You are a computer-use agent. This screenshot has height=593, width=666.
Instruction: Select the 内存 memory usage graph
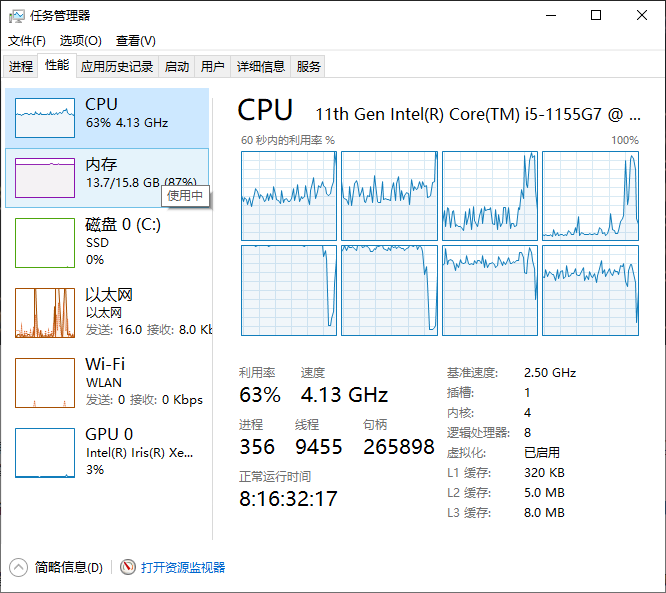(x=45, y=178)
